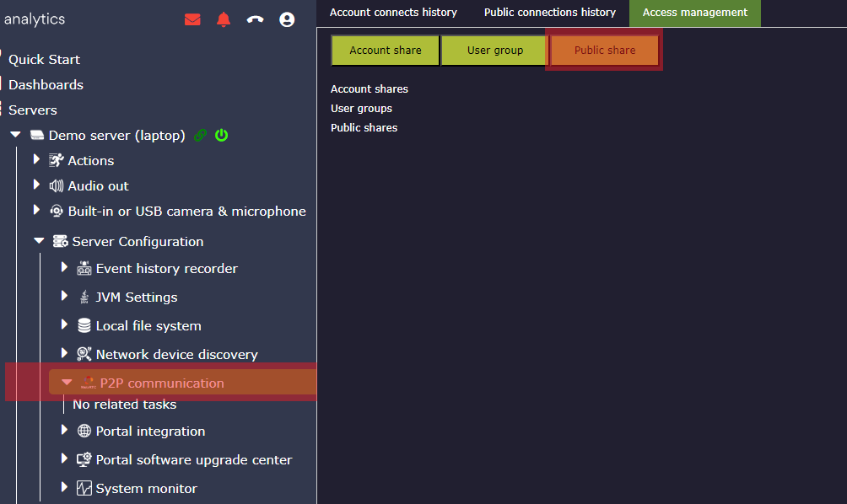The width and height of the screenshot is (847, 504).
Task: Expand Built-in or USB camera node
Action: point(36,210)
